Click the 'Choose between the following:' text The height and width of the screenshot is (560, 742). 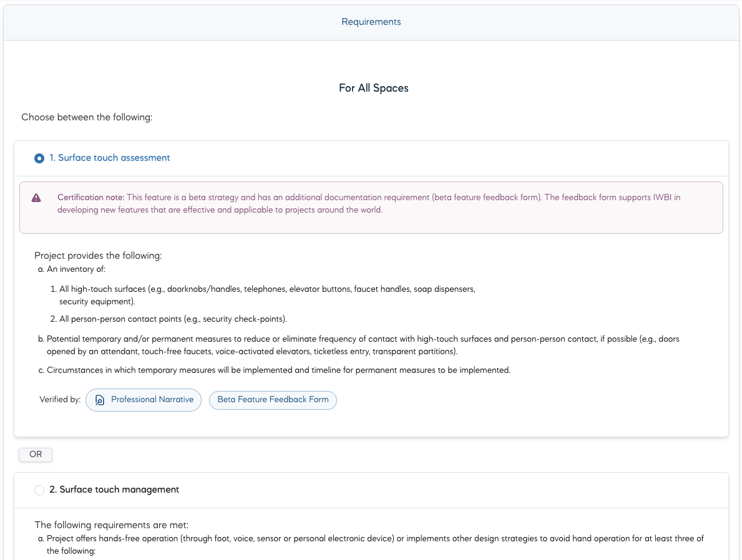(87, 117)
